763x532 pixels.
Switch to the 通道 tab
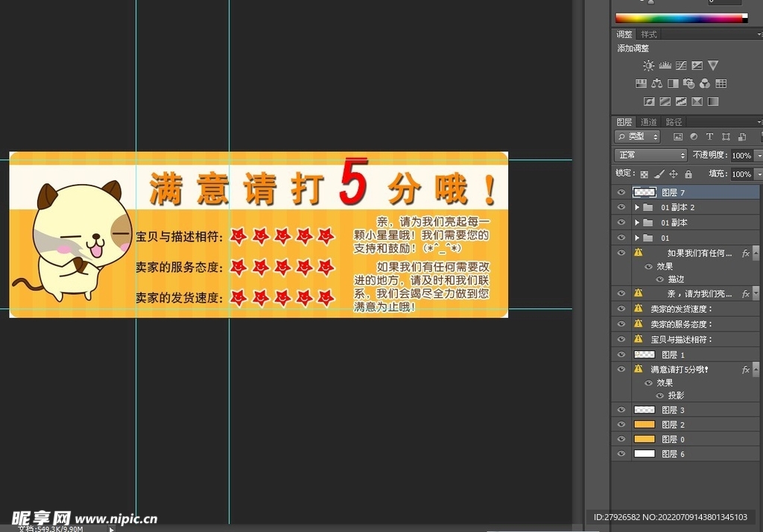pos(649,121)
